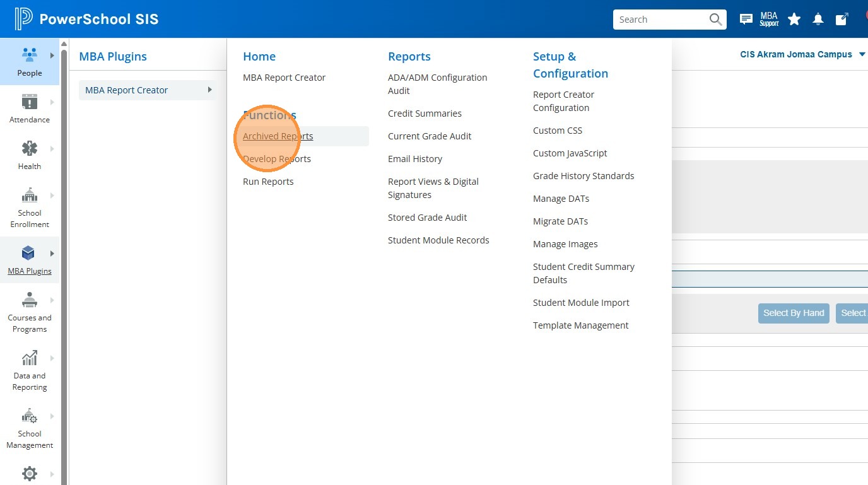868x485 pixels.
Task: Click the MBA Plugins cube icon
Action: point(28,254)
